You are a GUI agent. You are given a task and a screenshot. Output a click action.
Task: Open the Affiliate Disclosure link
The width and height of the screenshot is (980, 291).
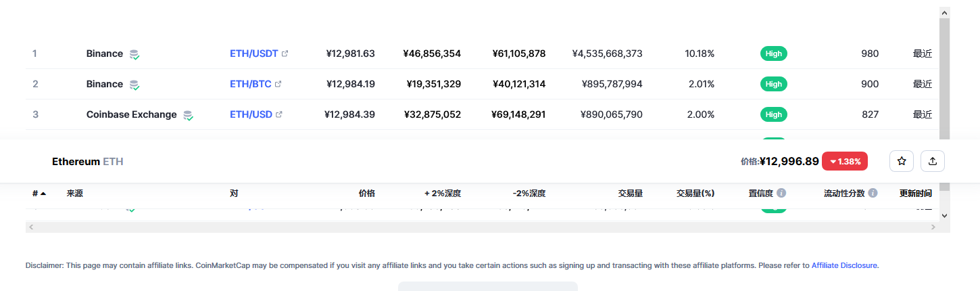(x=844, y=265)
